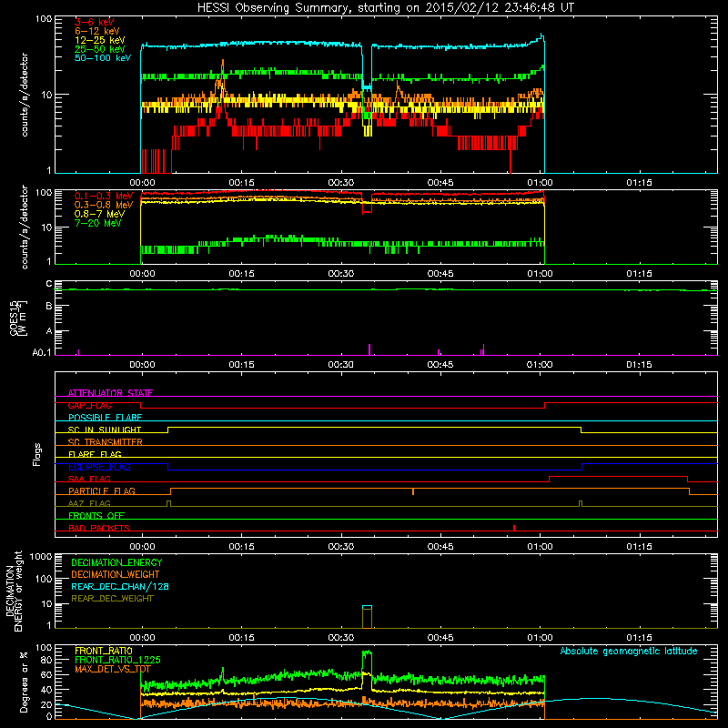Select the Absolute geomagnetic latitude label
The width and height of the screenshot is (728, 728).
click(629, 651)
